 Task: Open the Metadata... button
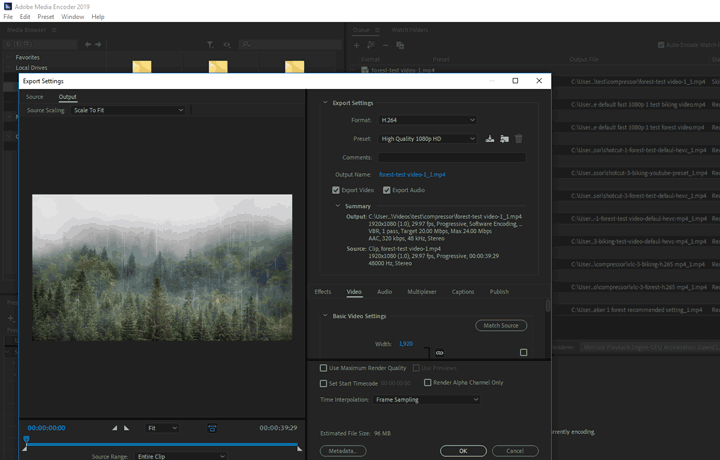click(x=343, y=451)
